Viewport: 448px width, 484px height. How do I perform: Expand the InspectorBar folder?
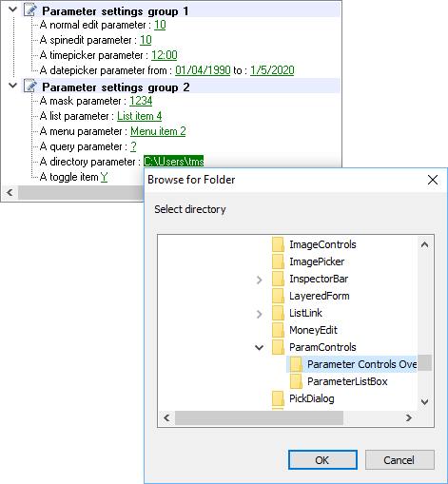(x=260, y=280)
